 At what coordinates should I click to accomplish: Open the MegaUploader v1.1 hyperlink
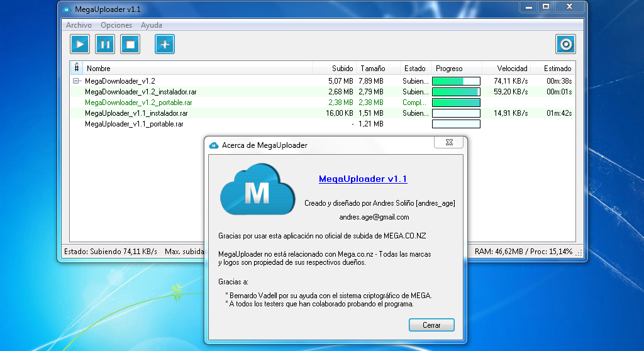point(363,179)
